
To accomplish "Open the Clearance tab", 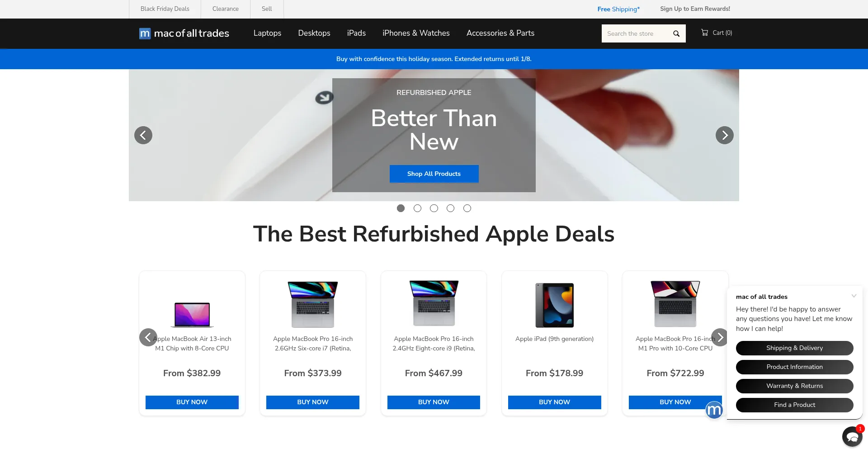I will click(x=226, y=9).
